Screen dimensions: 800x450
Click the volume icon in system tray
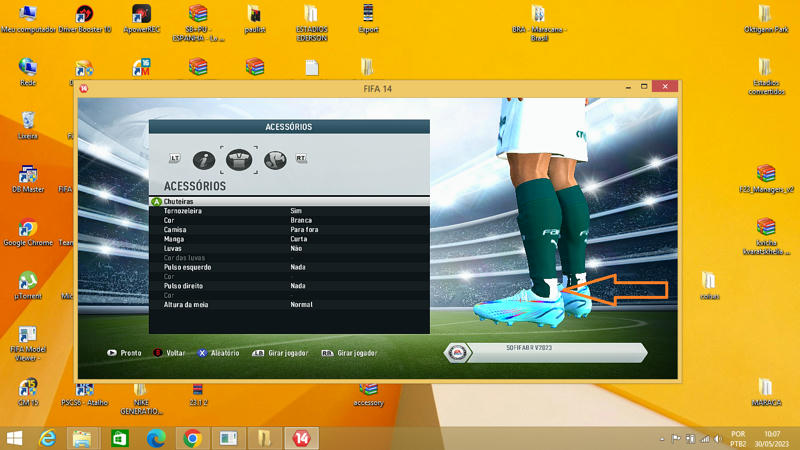(718, 439)
